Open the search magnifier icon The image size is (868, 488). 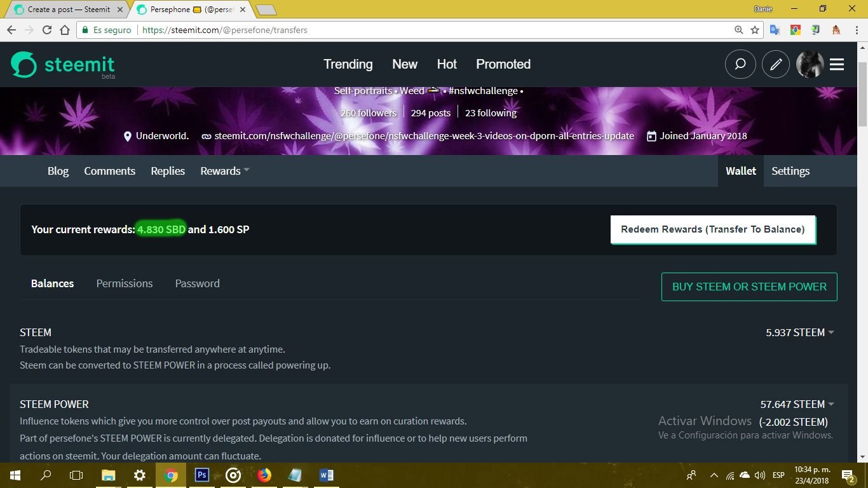[x=740, y=64]
